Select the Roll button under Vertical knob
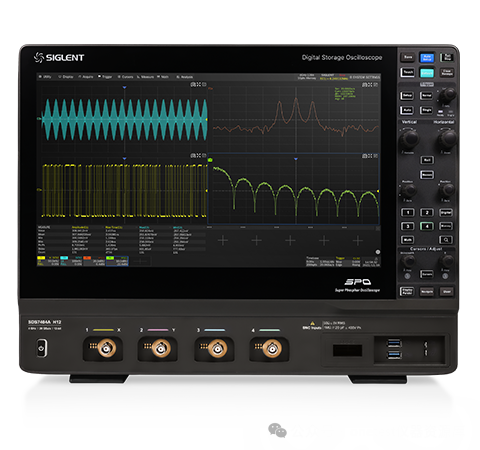The width and height of the screenshot is (480, 450). tap(427, 160)
